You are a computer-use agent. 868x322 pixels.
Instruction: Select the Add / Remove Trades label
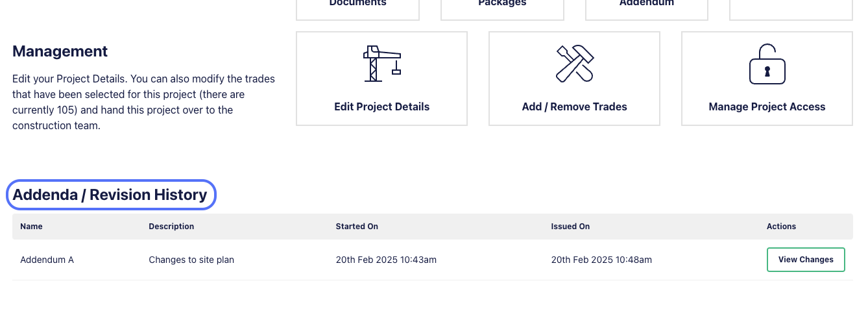click(575, 106)
